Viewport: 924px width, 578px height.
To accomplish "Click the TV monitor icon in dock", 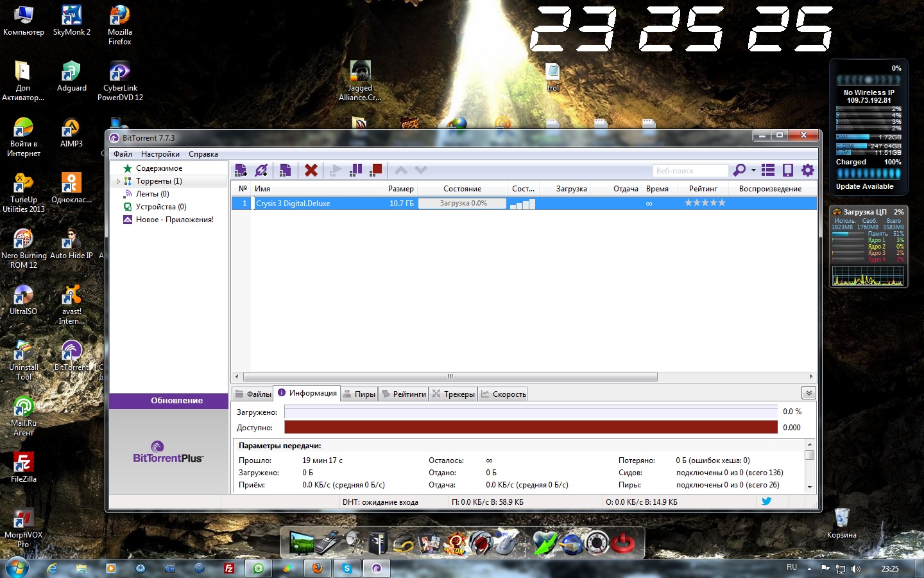I will 302,543.
